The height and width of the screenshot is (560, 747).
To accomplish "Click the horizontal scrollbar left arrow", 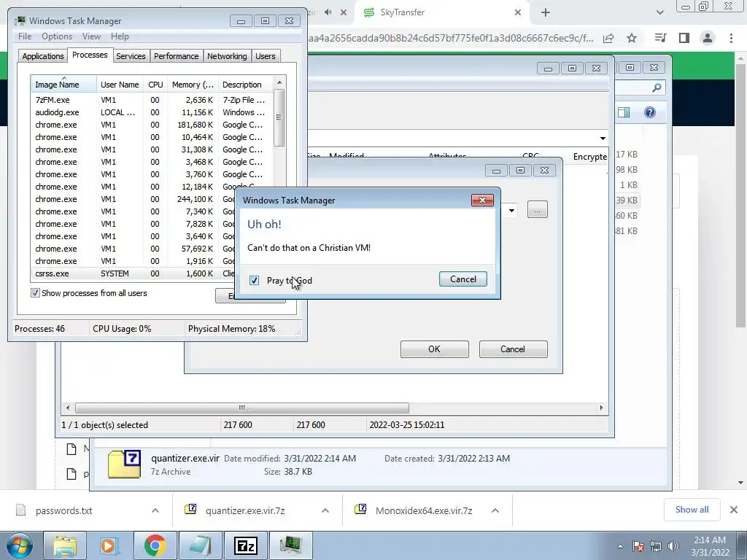I will coord(68,408).
